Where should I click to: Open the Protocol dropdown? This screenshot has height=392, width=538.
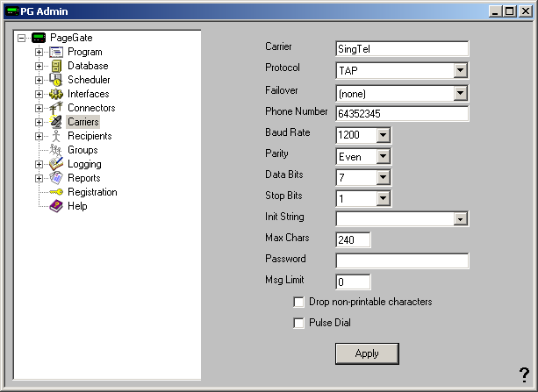pyautogui.click(x=460, y=71)
